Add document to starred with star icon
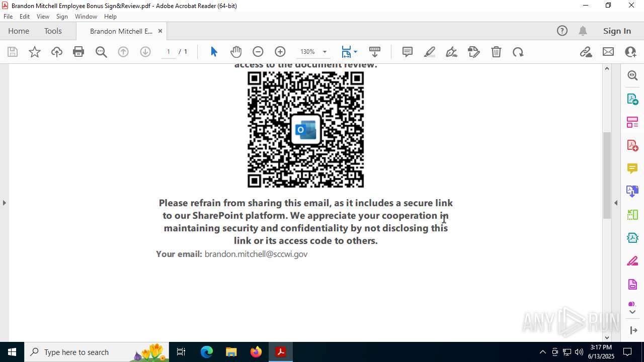This screenshot has height=362, width=644. click(35, 52)
